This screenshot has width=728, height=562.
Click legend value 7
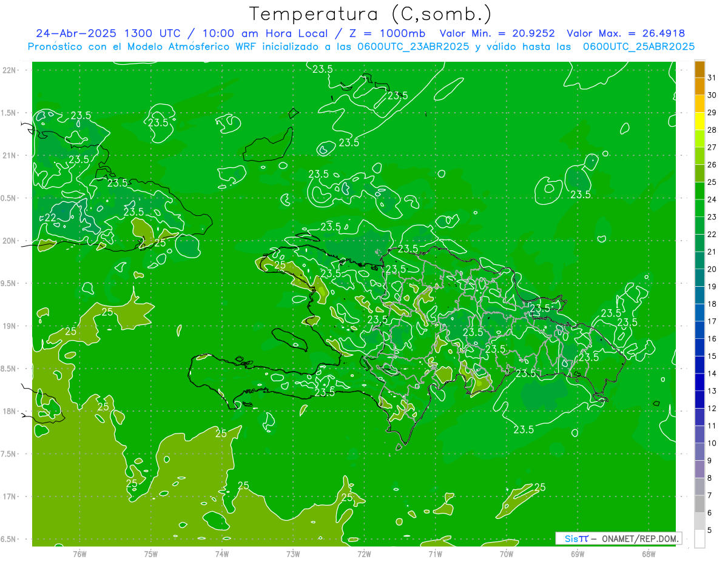[710, 495]
